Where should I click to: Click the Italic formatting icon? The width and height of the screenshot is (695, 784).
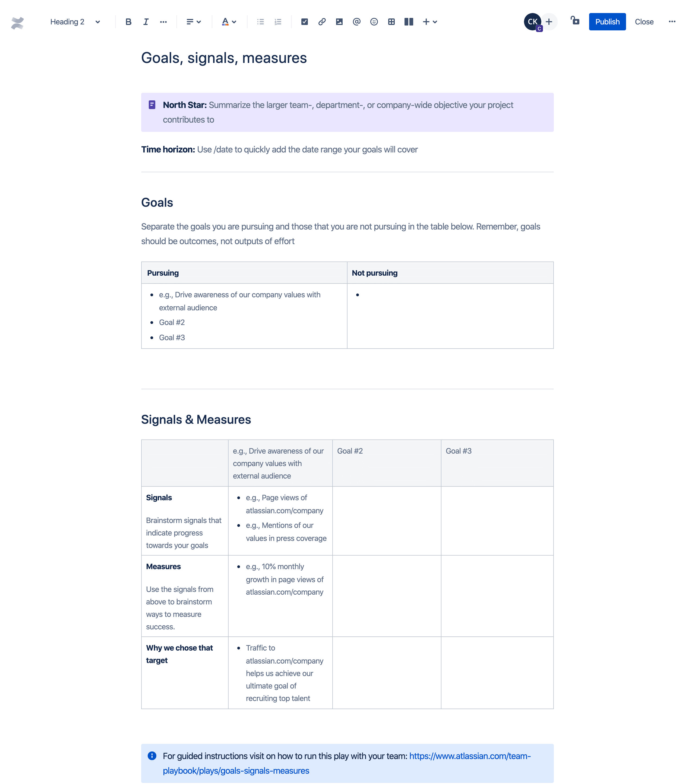(x=146, y=21)
